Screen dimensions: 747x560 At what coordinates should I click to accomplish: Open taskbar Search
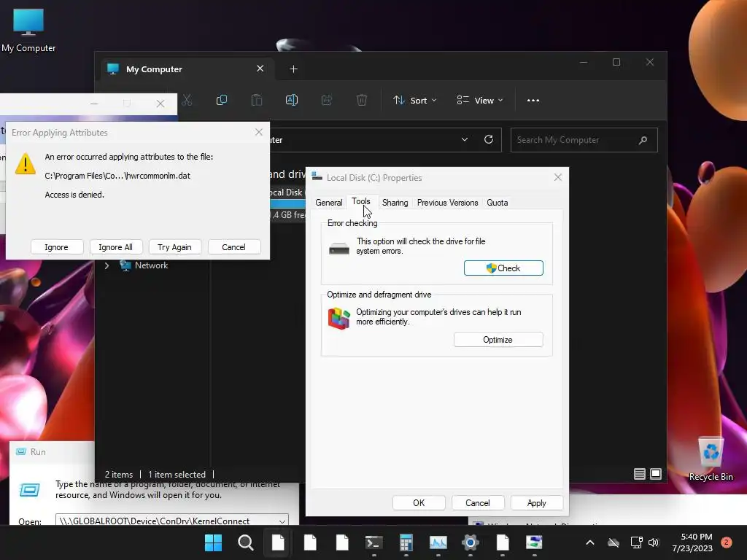(245, 542)
